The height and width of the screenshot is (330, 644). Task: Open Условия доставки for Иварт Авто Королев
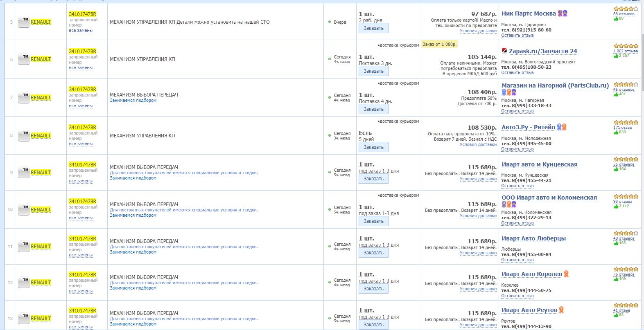(x=478, y=289)
